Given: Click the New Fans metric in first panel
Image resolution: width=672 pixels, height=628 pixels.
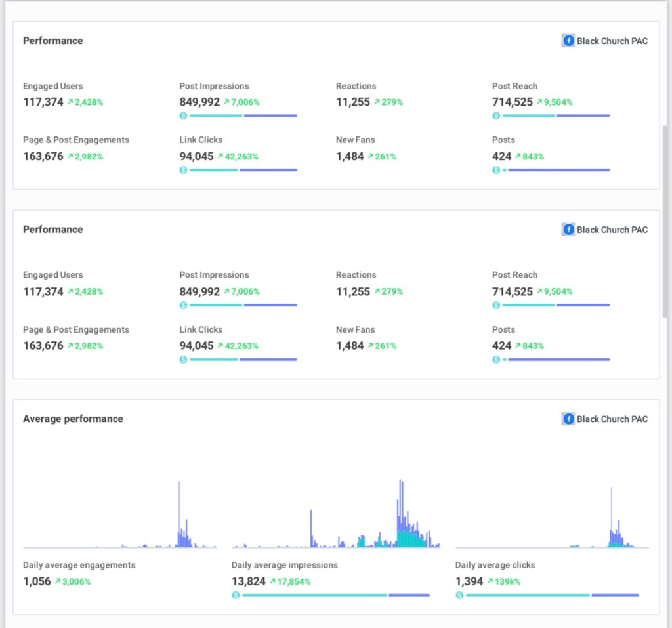Looking at the screenshot, I should click(355, 140).
